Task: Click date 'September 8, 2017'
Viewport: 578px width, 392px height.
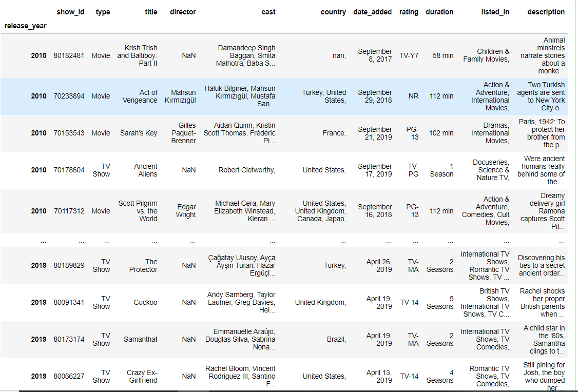Action: 375,55
